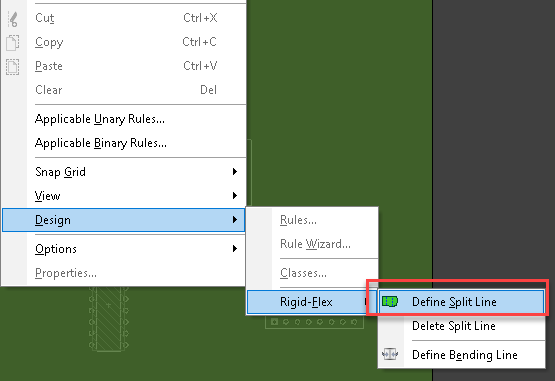Select Define Bending Line

coord(461,355)
